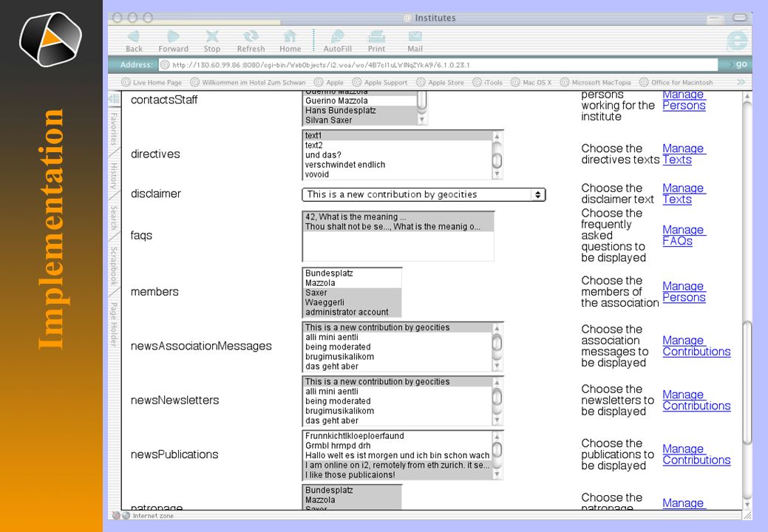
Task: Click scroll-up arrow of newsAssociationMessages list
Action: pyautogui.click(x=497, y=327)
